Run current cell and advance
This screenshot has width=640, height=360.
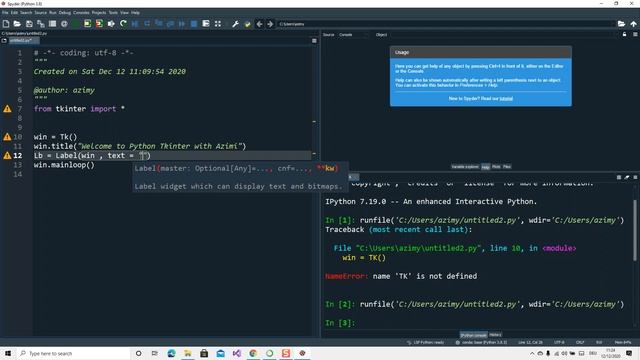tap(99, 24)
